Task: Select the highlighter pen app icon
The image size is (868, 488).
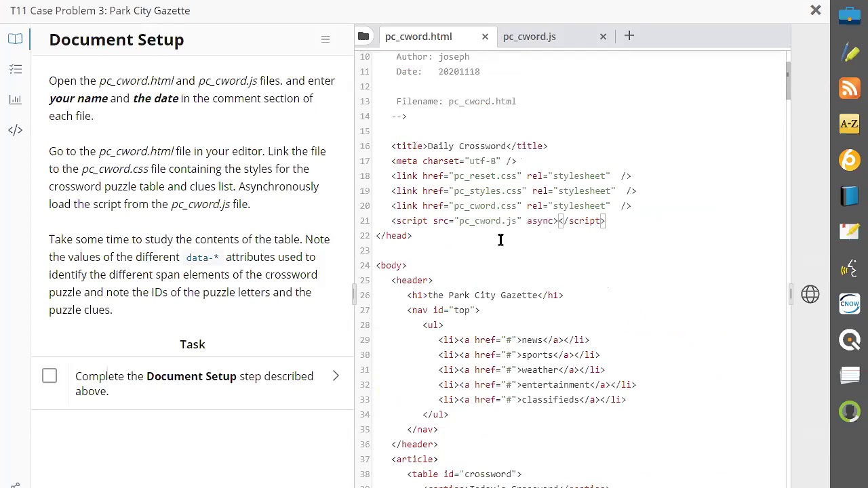Action: click(x=850, y=52)
